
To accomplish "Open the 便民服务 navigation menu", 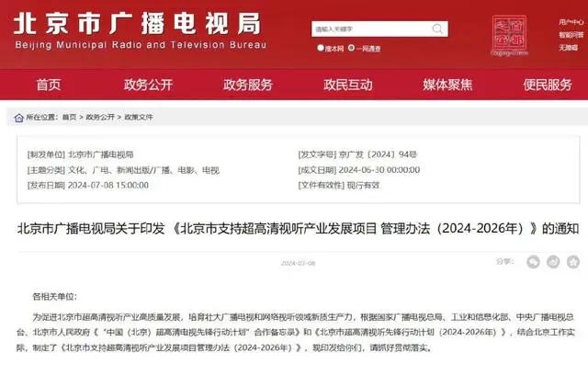I will pyautogui.click(x=548, y=85).
